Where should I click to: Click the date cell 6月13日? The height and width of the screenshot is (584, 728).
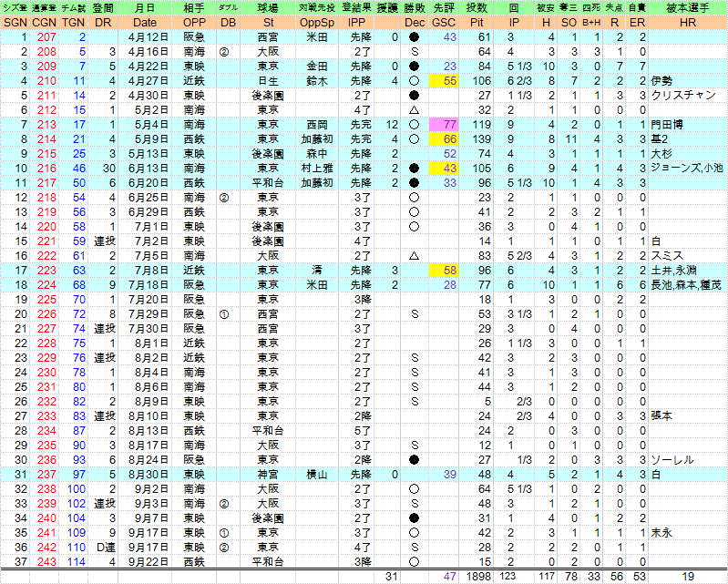click(x=149, y=168)
